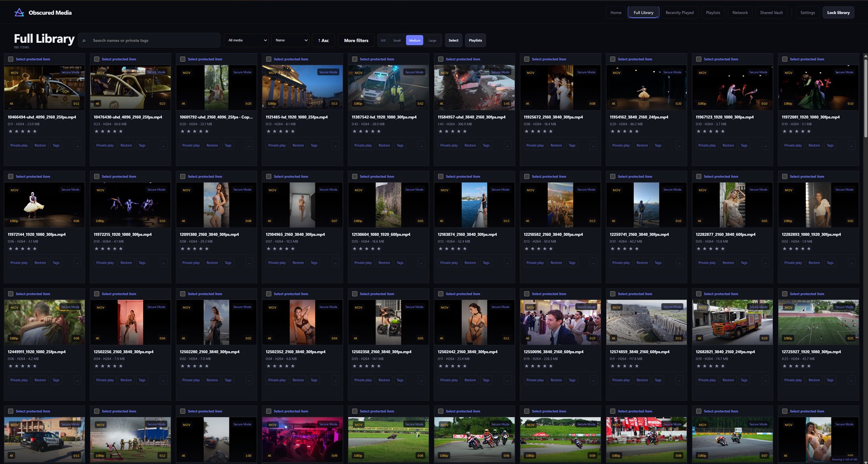Click the Obscured Media logo icon
This screenshot has width=868, height=464.
[19, 13]
